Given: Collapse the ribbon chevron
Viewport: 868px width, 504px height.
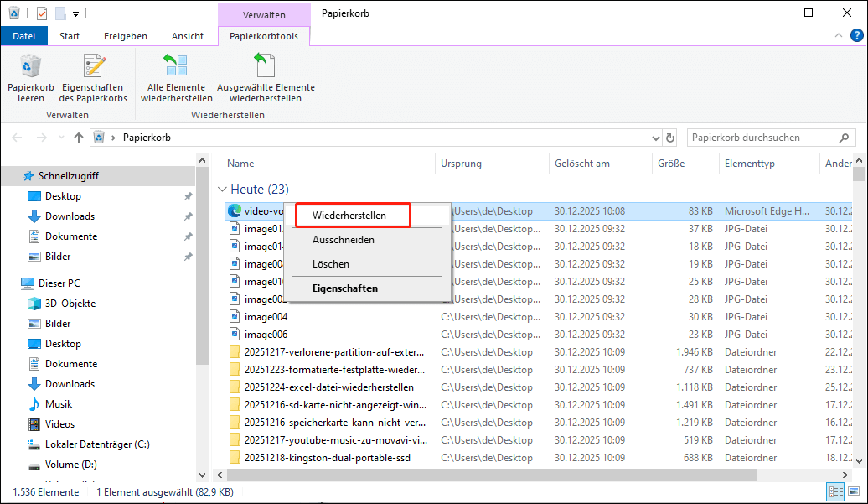Looking at the screenshot, I should pyautogui.click(x=838, y=35).
